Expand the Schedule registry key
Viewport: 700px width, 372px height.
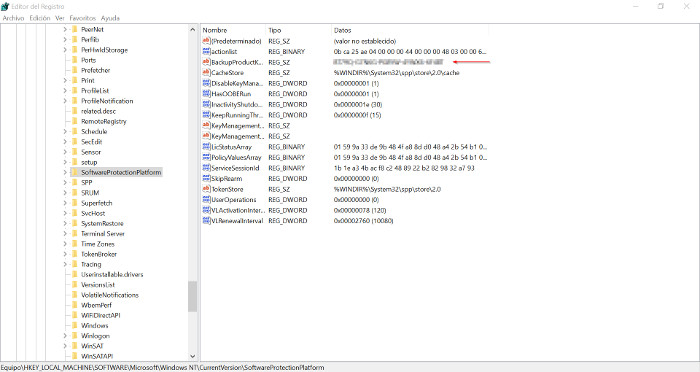[x=65, y=131]
